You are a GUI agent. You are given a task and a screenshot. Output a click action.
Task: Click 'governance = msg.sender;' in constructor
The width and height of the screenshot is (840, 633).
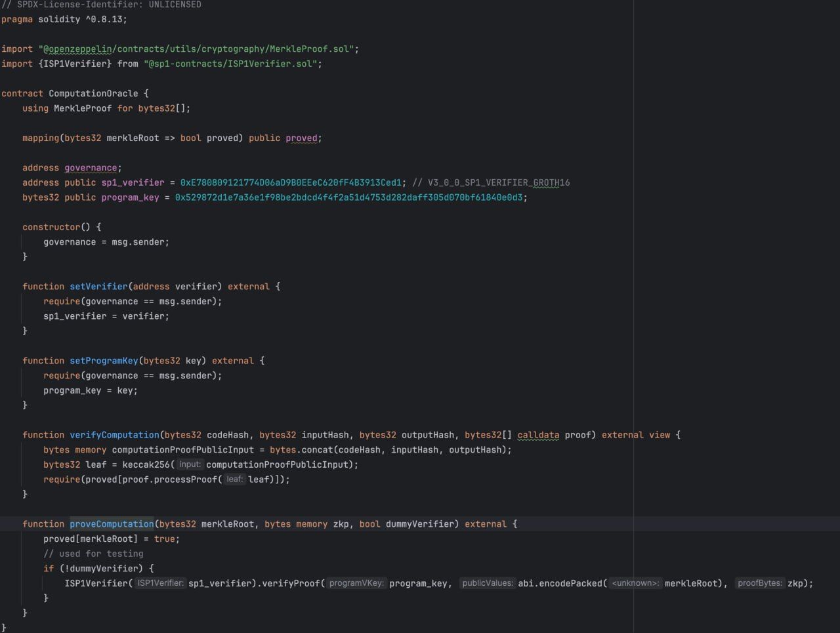pos(106,242)
